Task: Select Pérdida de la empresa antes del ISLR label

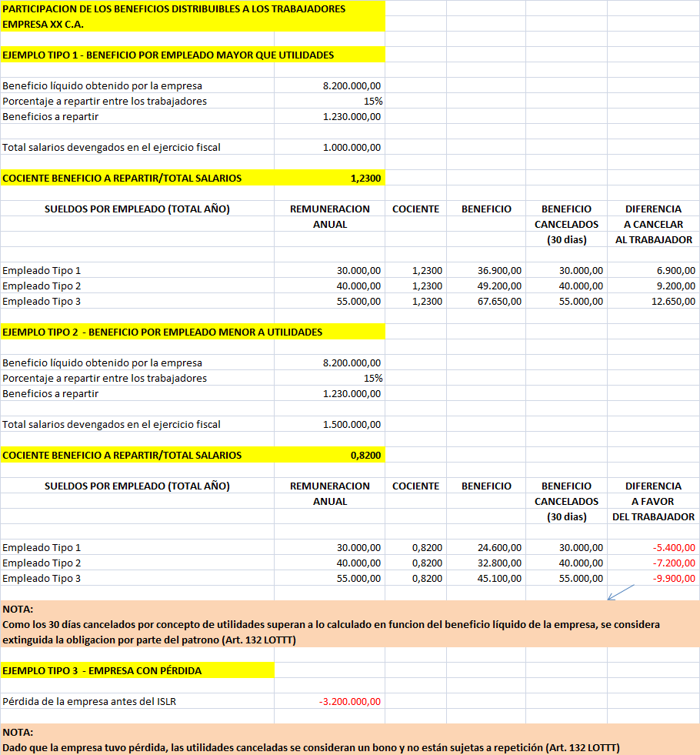Action: tap(89, 702)
